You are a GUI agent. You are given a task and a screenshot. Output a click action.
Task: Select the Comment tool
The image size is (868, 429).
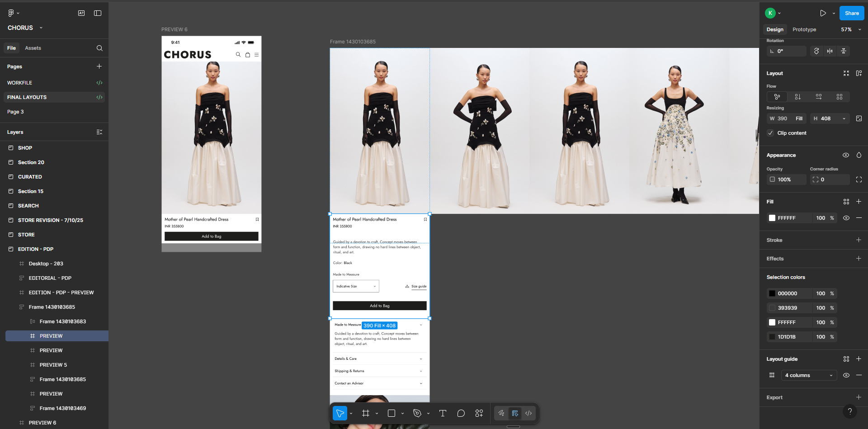pyautogui.click(x=461, y=413)
